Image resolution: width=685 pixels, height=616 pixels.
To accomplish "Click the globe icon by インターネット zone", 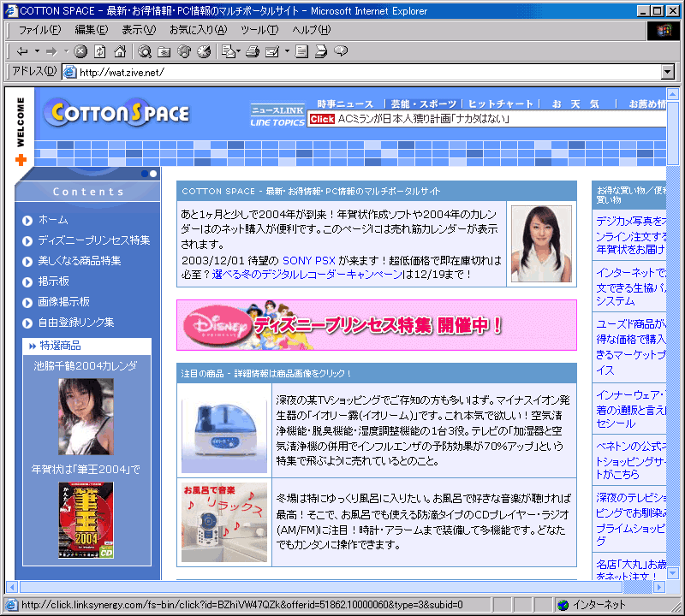I will click(563, 605).
